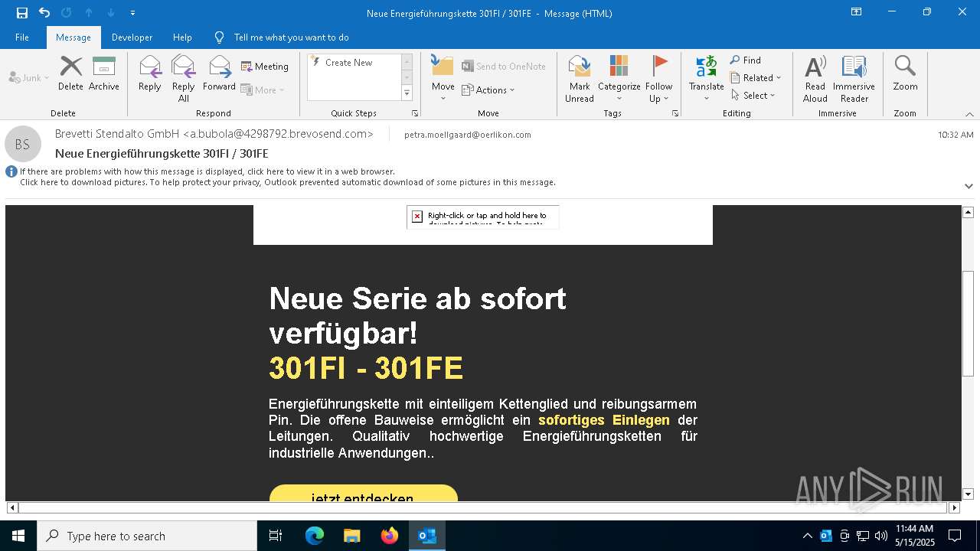
Task: Open the Select dropdown
Action: pyautogui.click(x=753, y=96)
